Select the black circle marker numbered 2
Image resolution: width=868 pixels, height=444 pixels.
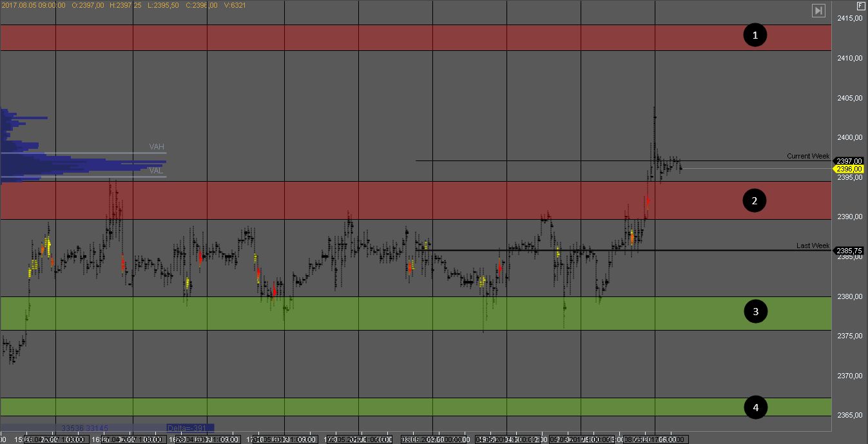pos(755,201)
